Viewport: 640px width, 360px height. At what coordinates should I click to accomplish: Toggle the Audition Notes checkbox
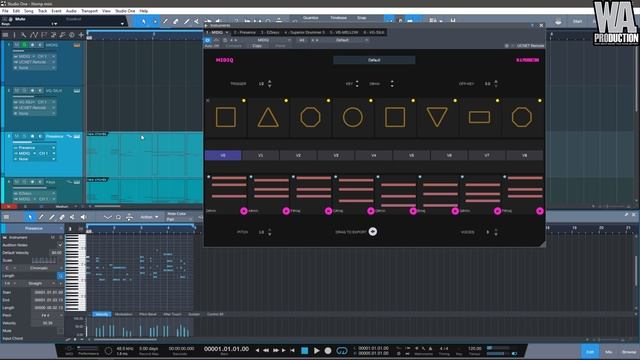[60, 244]
